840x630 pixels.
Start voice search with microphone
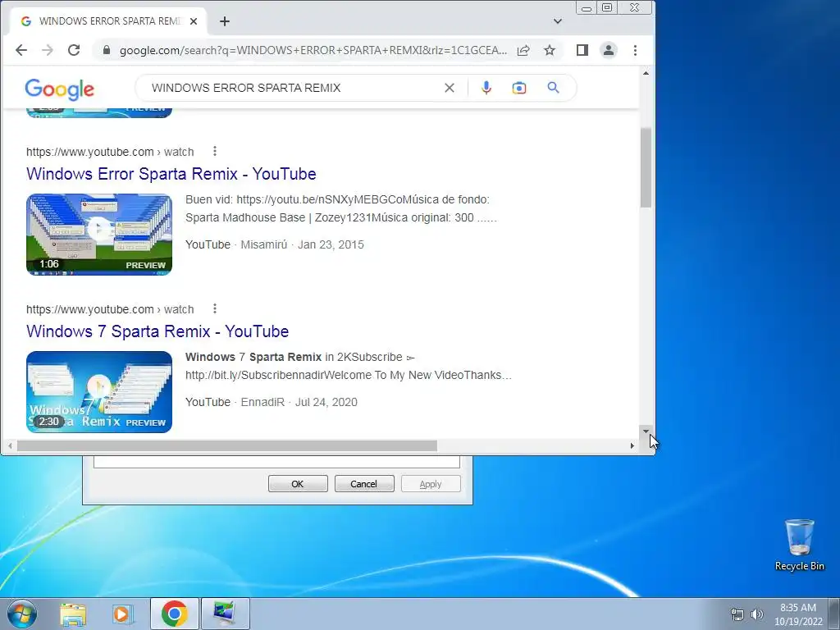click(486, 88)
